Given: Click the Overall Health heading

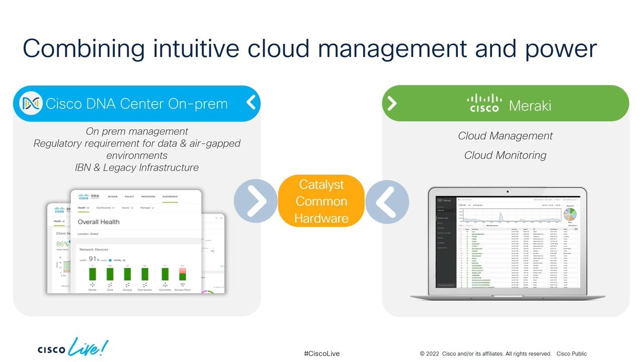Looking at the screenshot, I should tap(99, 222).
